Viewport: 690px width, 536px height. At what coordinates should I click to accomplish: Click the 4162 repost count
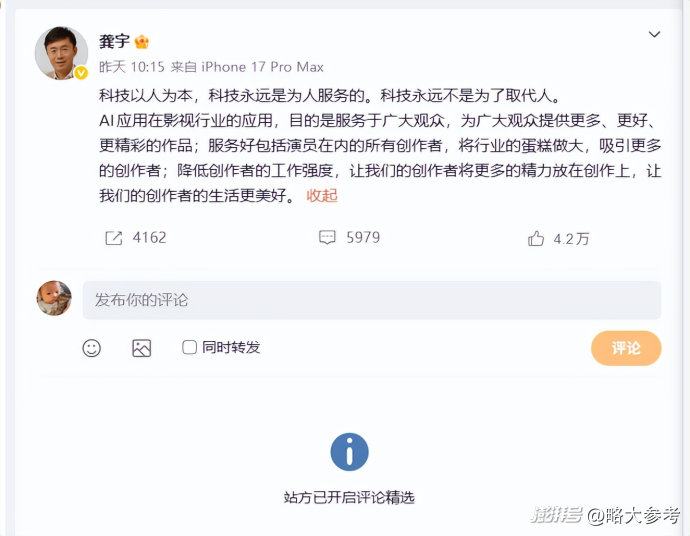click(x=150, y=238)
